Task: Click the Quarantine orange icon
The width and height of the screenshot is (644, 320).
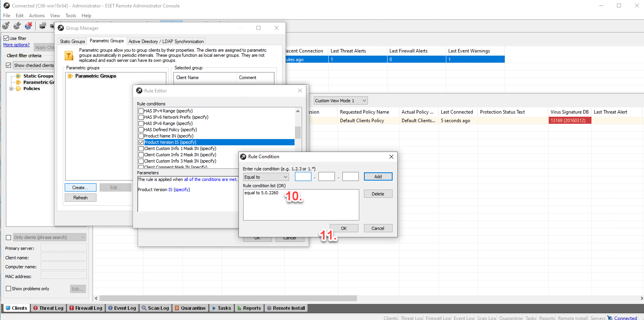Action: 177,308
